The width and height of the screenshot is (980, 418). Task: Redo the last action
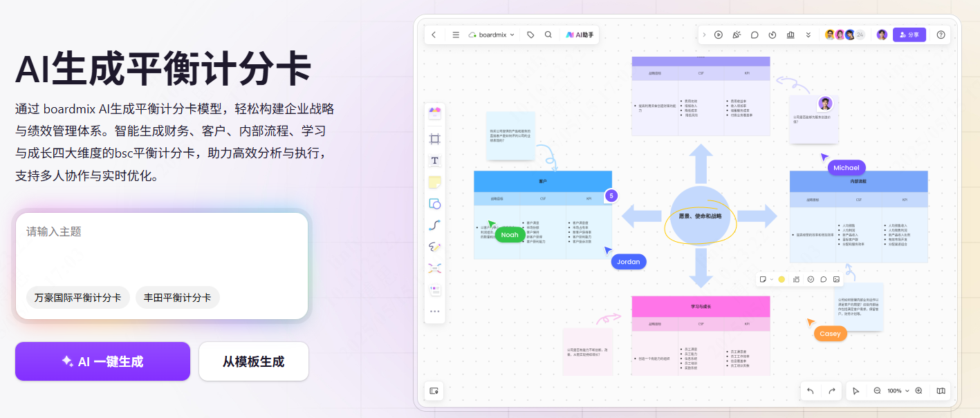click(832, 391)
